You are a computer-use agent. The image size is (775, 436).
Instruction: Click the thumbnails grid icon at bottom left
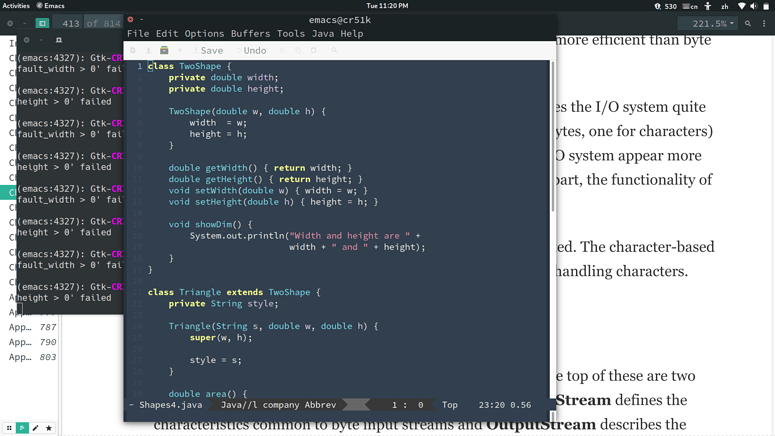pyautogui.click(x=9, y=428)
